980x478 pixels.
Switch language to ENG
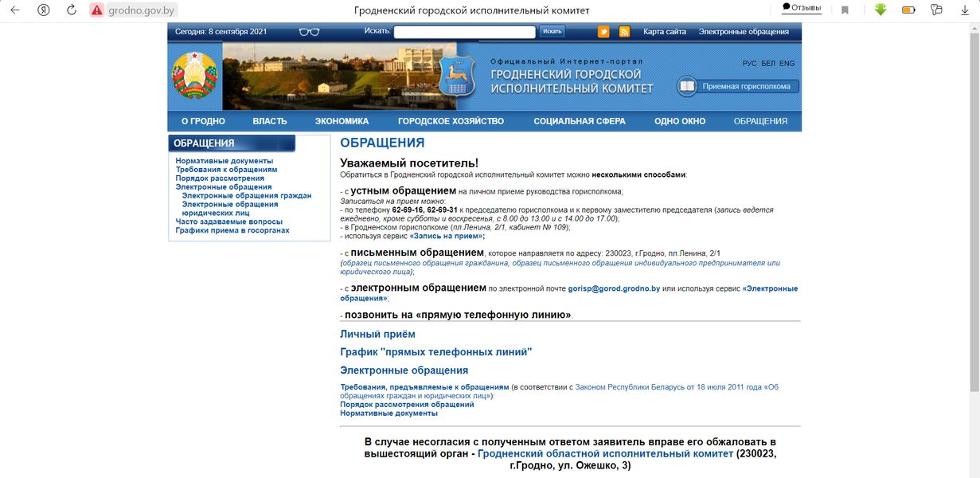[x=787, y=63]
